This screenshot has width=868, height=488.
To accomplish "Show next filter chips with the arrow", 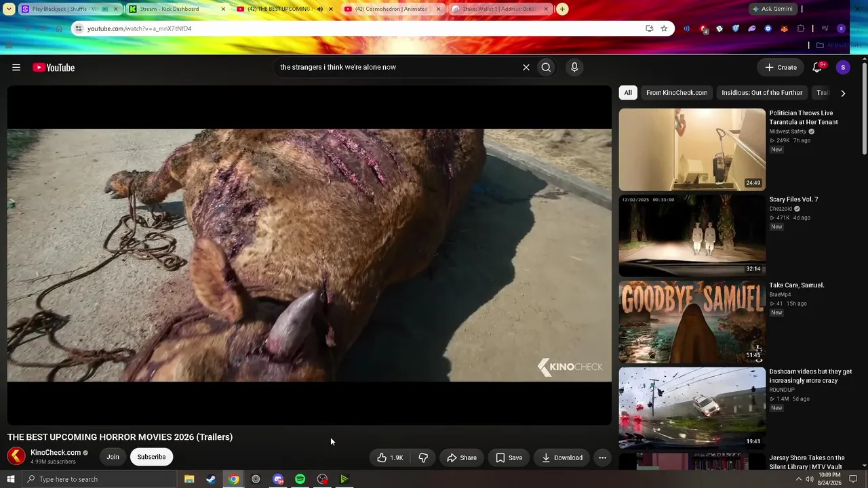I will point(843,93).
